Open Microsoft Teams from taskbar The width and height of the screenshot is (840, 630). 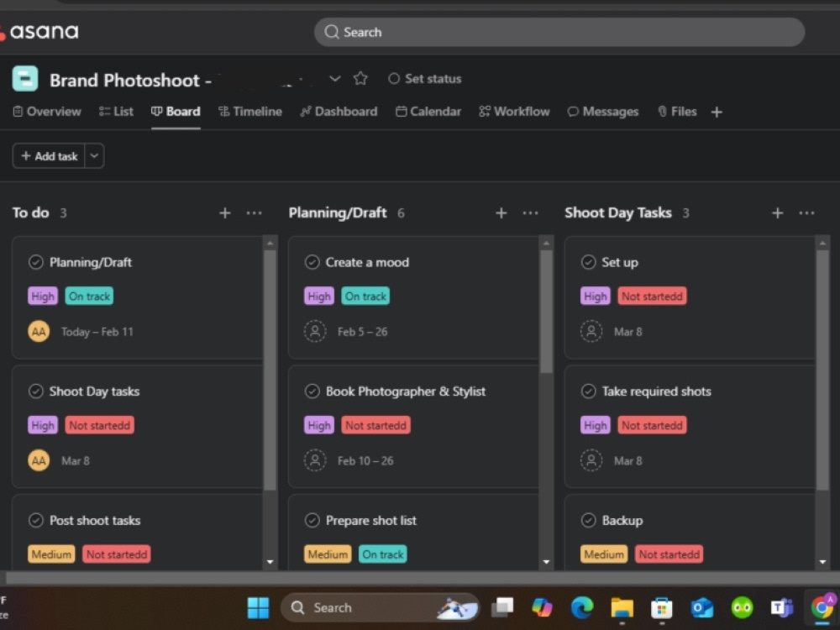[x=782, y=607]
